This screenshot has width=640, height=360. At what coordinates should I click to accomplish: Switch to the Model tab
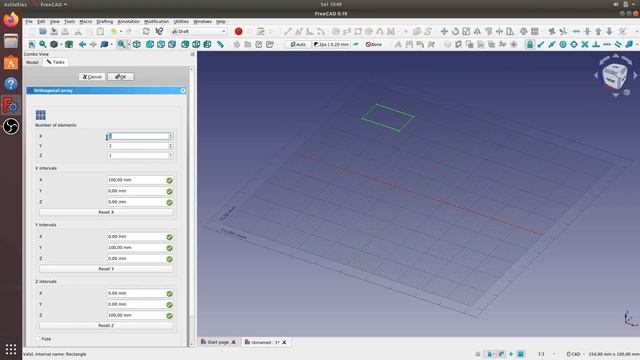[32, 62]
